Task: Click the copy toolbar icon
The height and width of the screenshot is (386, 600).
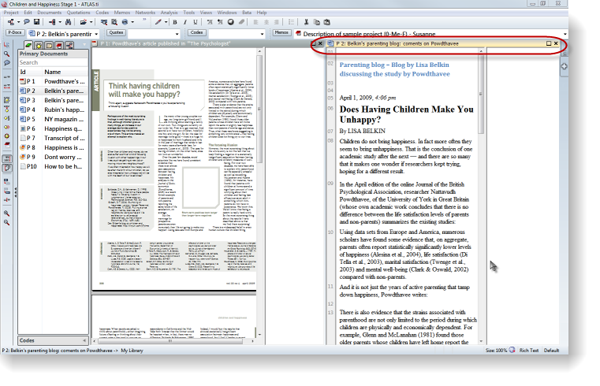Action: point(316,22)
